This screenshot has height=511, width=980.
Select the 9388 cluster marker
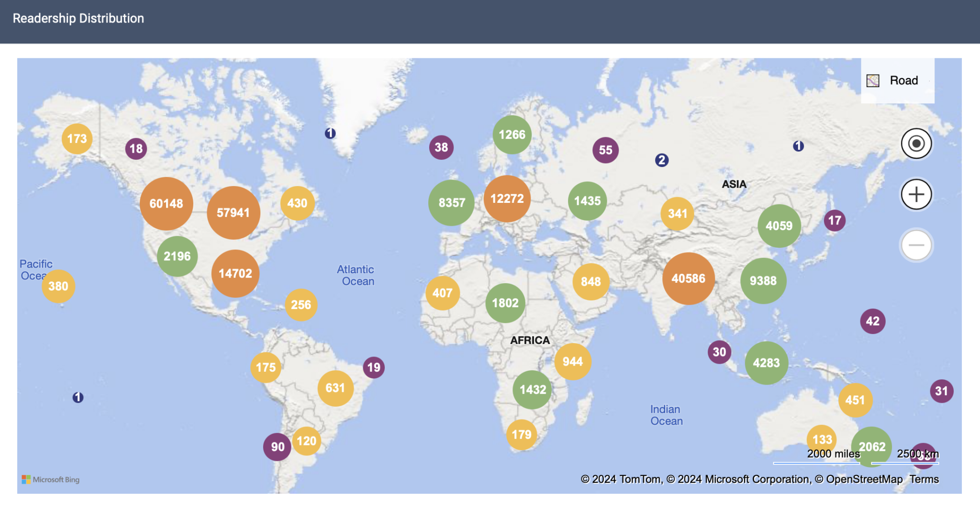tap(763, 281)
